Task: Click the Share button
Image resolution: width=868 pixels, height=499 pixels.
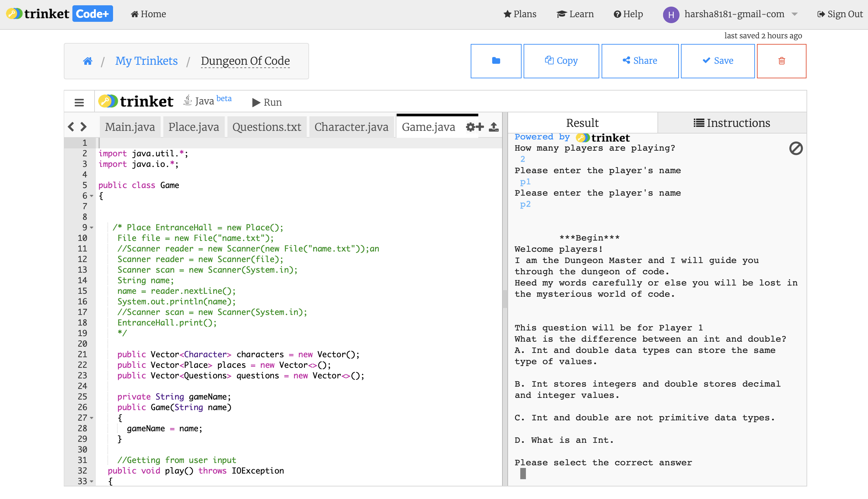Action: point(640,61)
